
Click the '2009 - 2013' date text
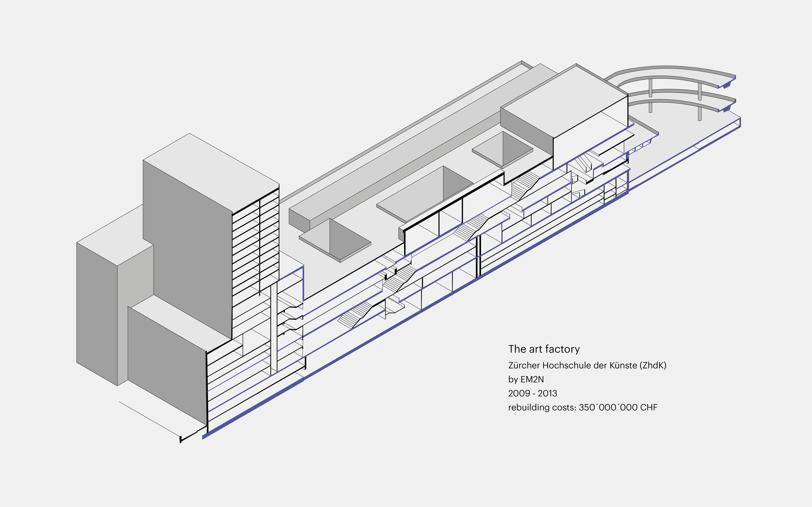tap(532, 393)
